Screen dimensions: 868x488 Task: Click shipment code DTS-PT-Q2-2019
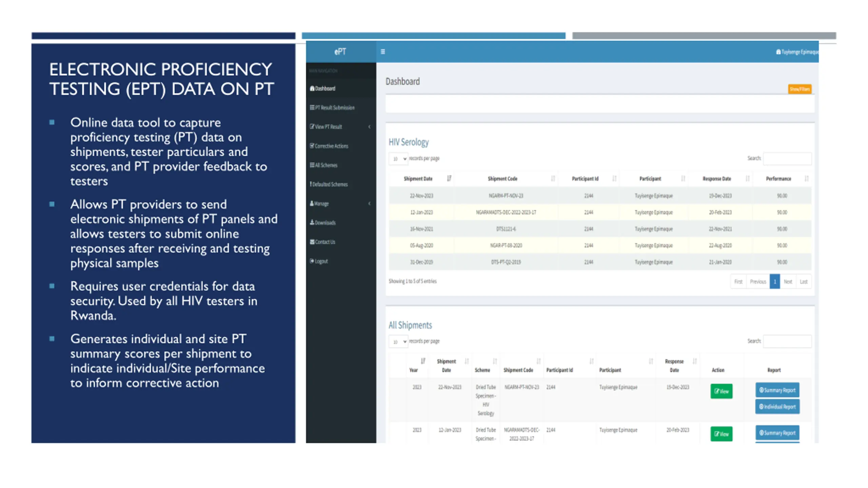[506, 262]
